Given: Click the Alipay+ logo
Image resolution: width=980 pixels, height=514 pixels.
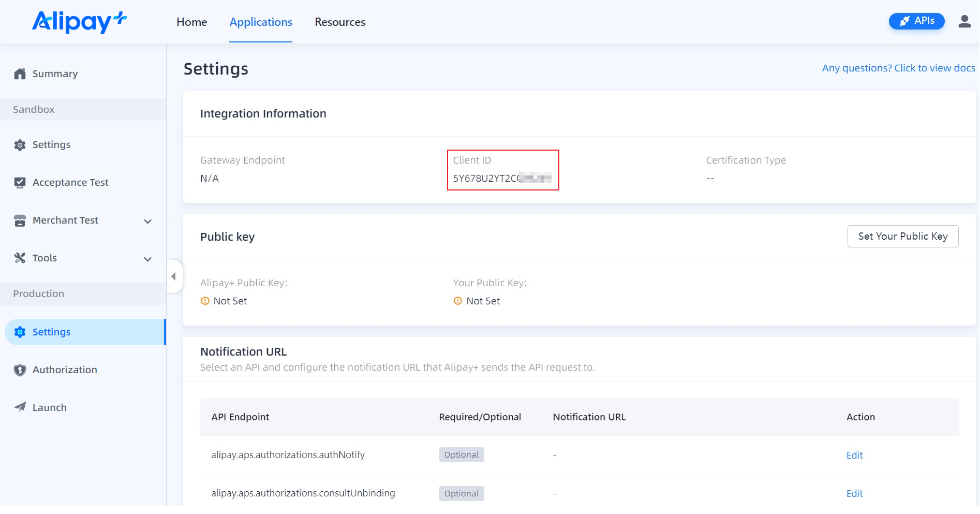Looking at the screenshot, I should pos(79,22).
